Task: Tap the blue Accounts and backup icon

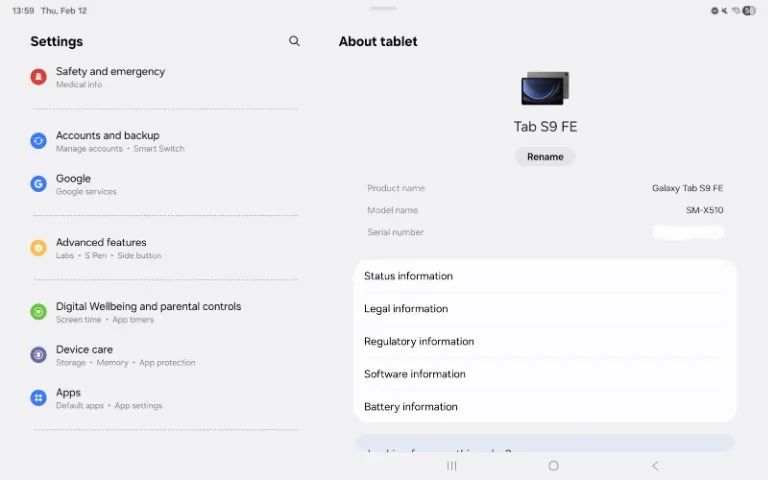Action: (x=39, y=141)
